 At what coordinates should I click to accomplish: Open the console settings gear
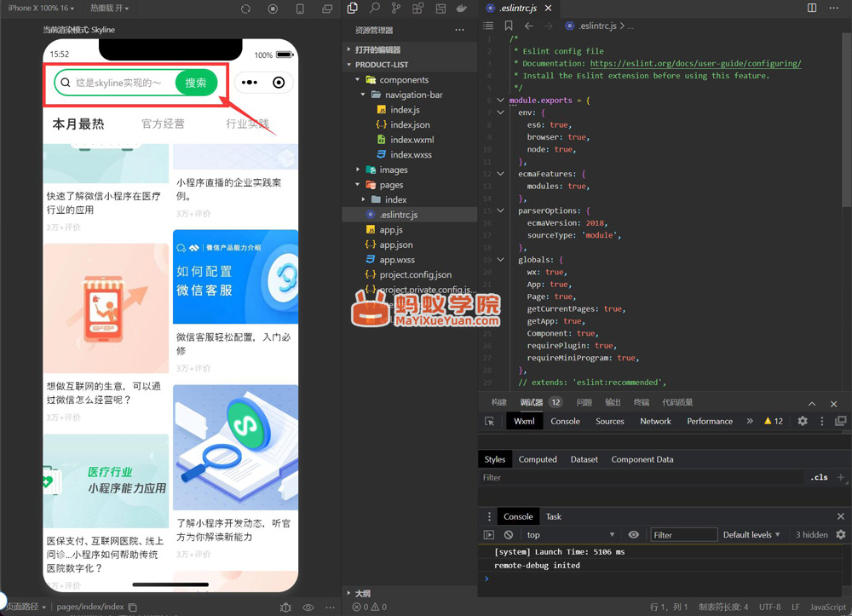841,534
